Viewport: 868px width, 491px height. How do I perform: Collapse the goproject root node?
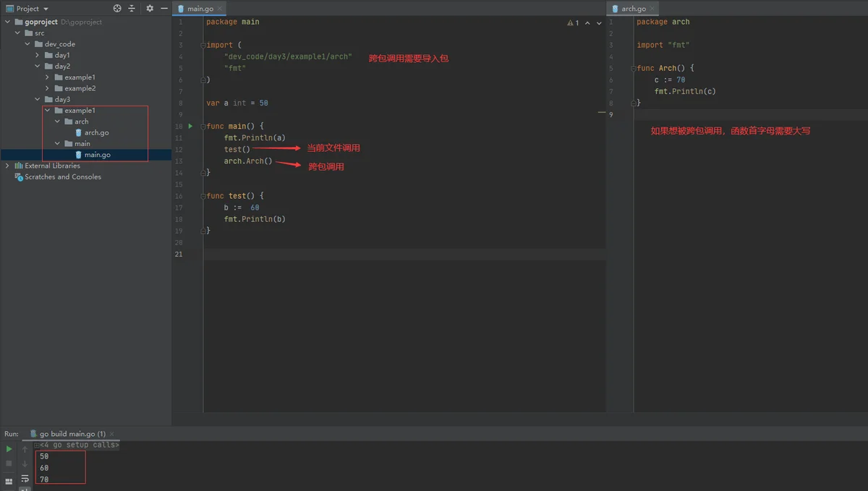click(x=8, y=22)
